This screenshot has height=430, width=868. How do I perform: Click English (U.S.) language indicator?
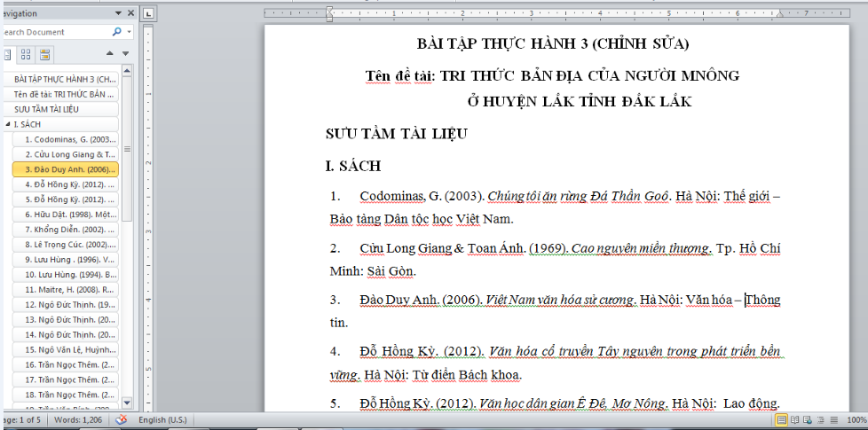162,420
